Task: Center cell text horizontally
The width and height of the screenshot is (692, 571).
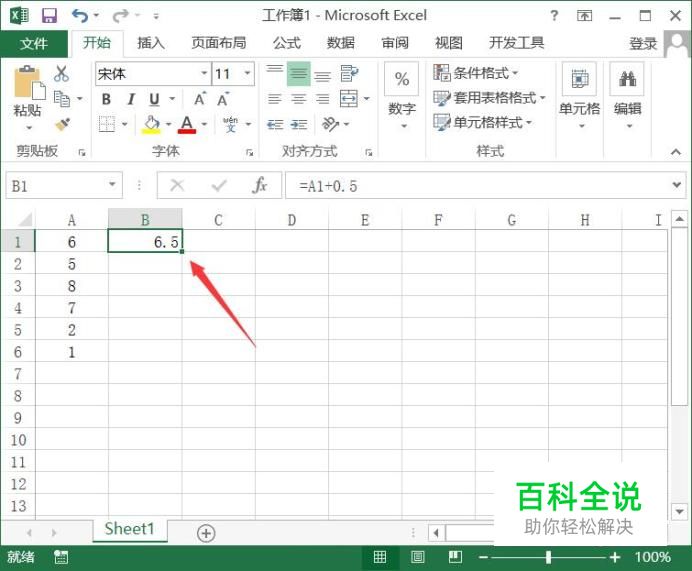Action: (x=298, y=99)
